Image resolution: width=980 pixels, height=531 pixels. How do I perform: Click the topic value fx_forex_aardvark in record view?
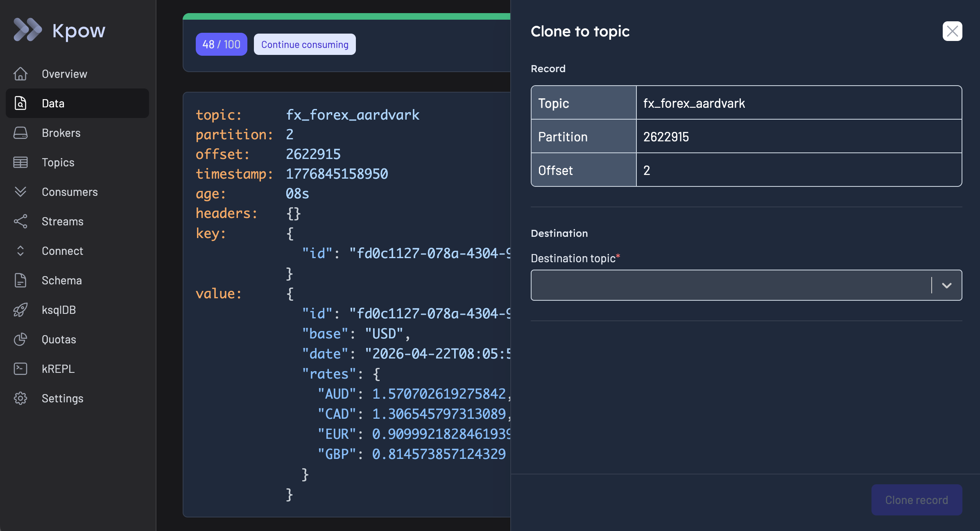352,115
